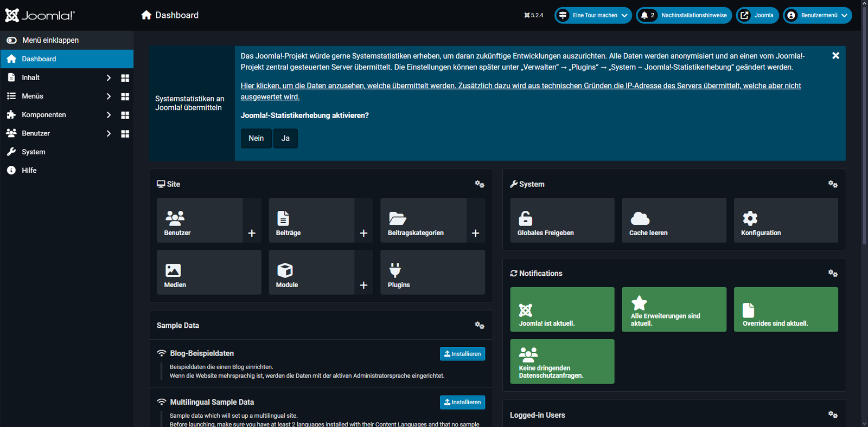Click the Overrides sind aktuell tile
This screenshot has width=868, height=427.
[786, 309]
